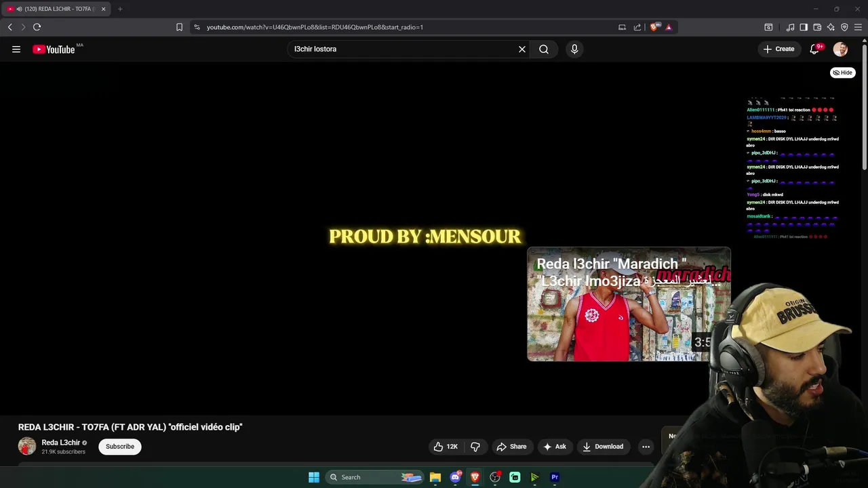868x488 pixels.
Task: Dislike the video
Action: pos(475,446)
